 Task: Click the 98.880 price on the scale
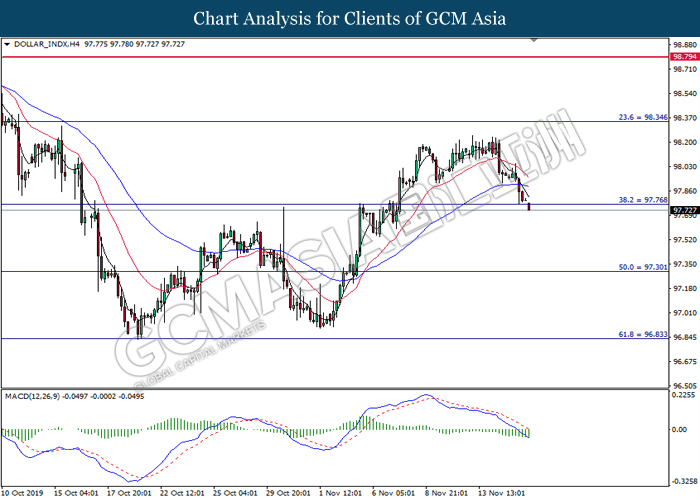pos(685,45)
